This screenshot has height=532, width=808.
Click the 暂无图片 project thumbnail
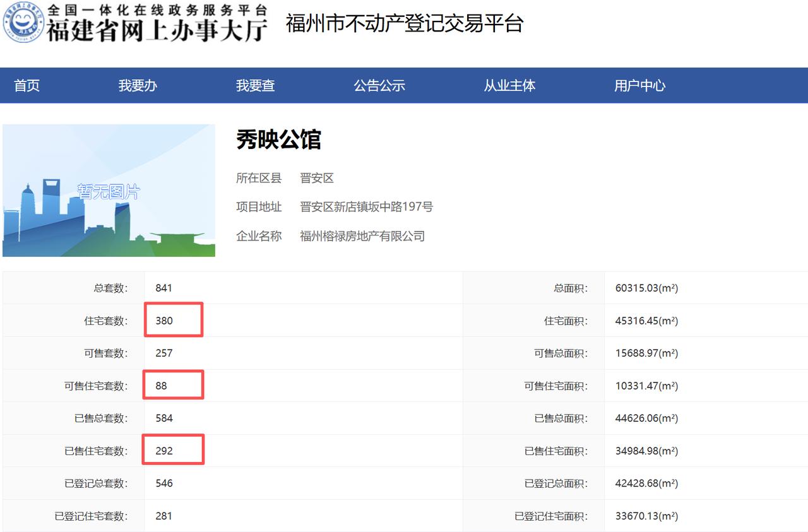[109, 191]
